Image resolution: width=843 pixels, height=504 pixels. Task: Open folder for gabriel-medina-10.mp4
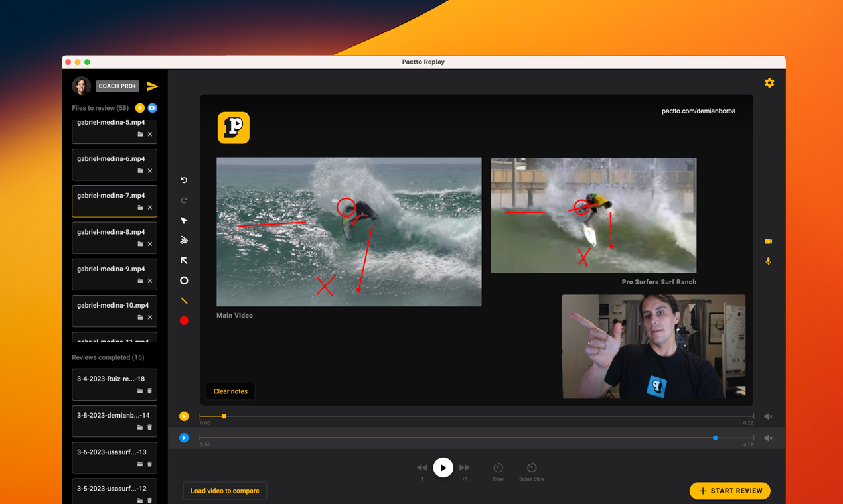pyautogui.click(x=140, y=318)
